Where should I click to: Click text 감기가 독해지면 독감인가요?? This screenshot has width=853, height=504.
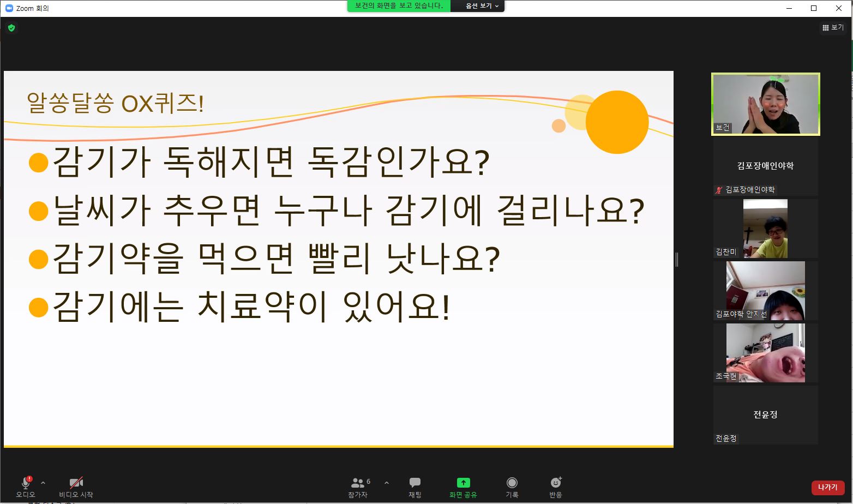271,162
